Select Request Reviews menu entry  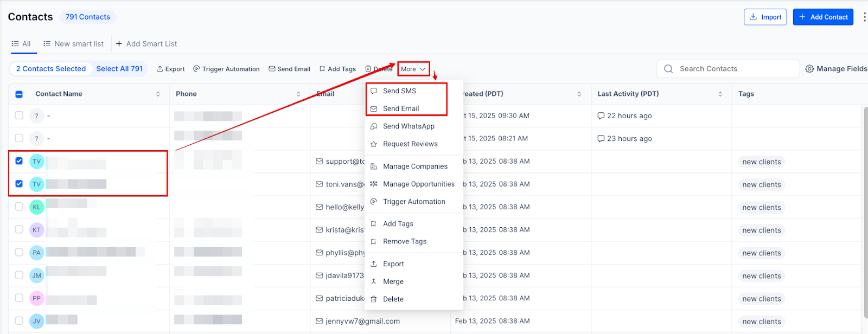click(413, 144)
